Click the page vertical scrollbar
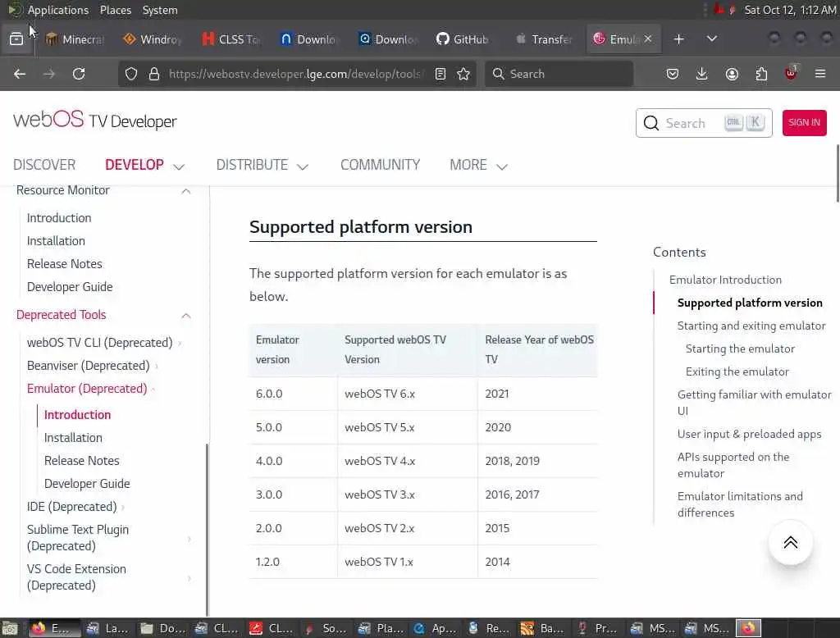 [838, 172]
